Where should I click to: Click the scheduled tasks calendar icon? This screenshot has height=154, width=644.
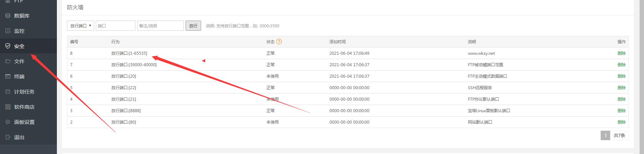pyautogui.click(x=8, y=92)
